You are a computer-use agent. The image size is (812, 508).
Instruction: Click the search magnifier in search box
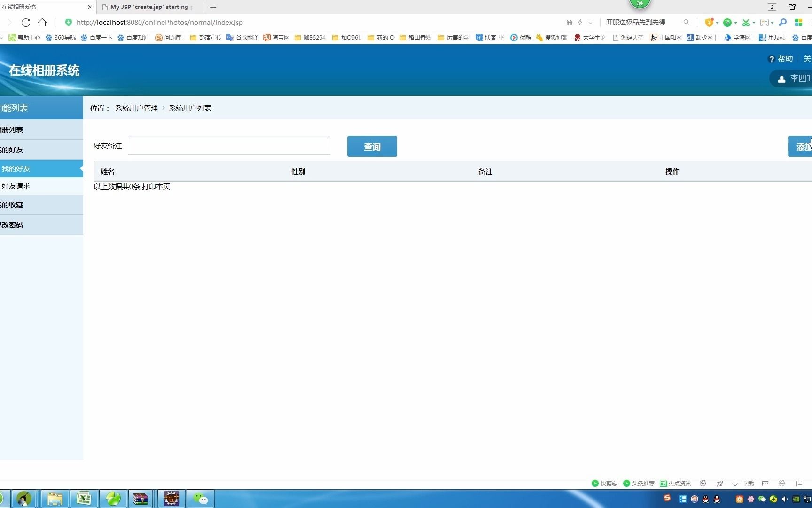tap(687, 22)
